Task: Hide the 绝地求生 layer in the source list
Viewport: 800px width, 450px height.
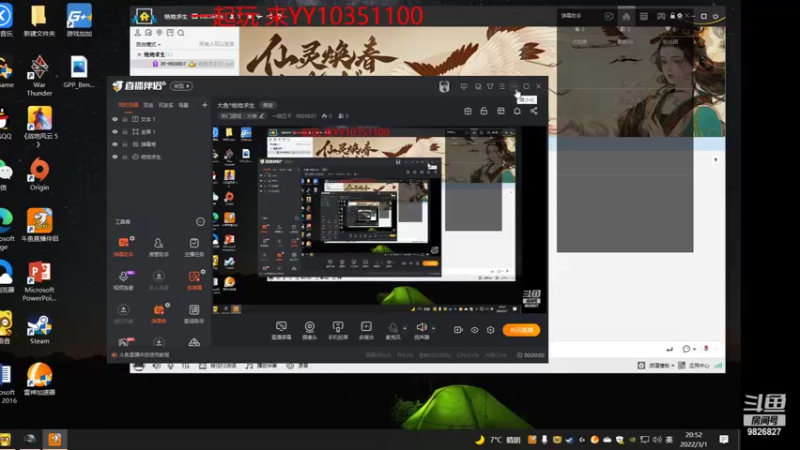Action: [x=115, y=157]
